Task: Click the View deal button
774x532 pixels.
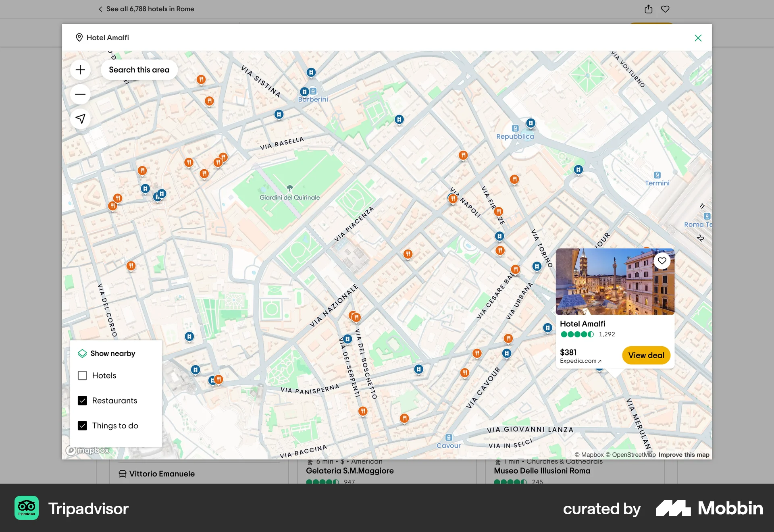Action: click(x=646, y=355)
